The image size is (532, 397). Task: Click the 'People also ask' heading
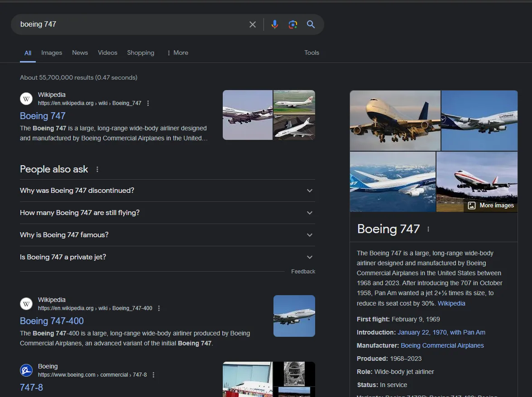54,169
